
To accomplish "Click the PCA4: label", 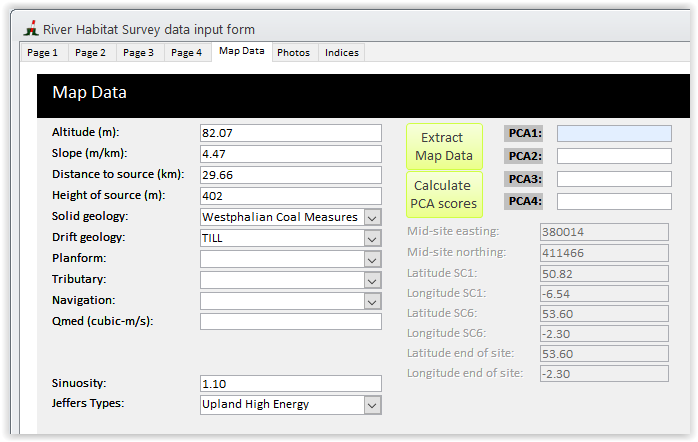I will click(525, 201).
